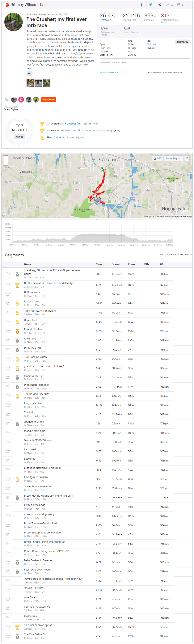Viewport: 194px width, 644px height.
Task: Open Brock Escarpment DH Traverse segment
Action: pos(42,533)
